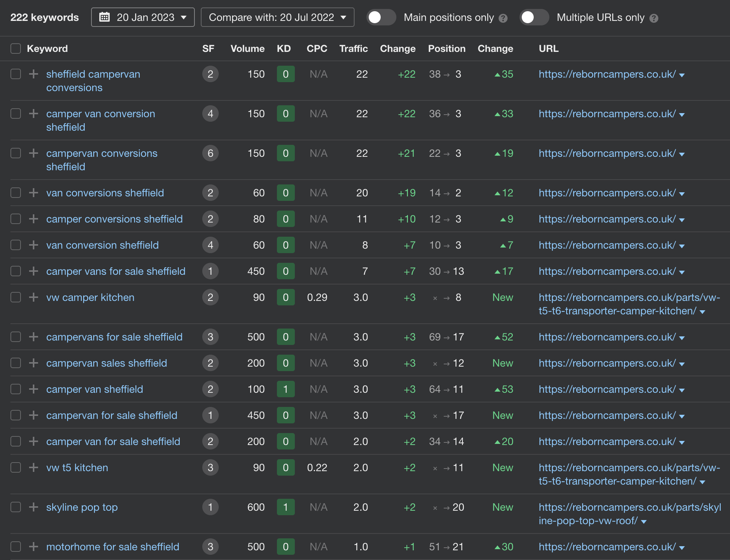Click New label in campervan sales sheffield row
Image resolution: width=730 pixels, height=560 pixels.
point(503,363)
